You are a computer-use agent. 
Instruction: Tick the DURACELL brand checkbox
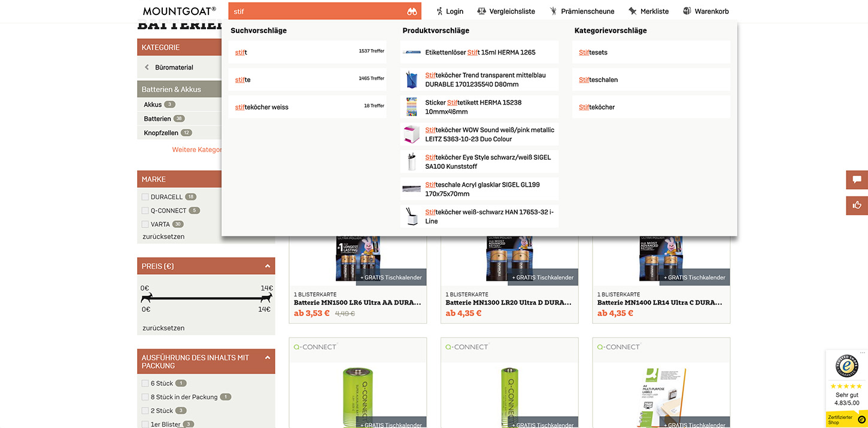coord(145,197)
